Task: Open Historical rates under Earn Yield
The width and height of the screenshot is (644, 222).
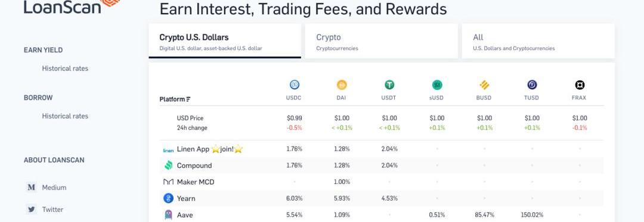Action: pyautogui.click(x=65, y=68)
